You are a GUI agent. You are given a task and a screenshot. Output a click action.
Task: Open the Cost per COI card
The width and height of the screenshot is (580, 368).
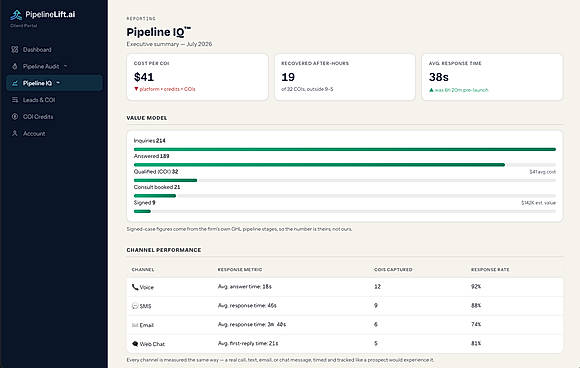pyautogui.click(x=197, y=77)
